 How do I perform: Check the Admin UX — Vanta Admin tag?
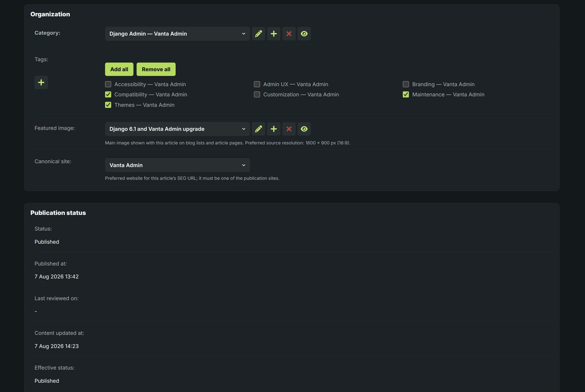click(257, 84)
